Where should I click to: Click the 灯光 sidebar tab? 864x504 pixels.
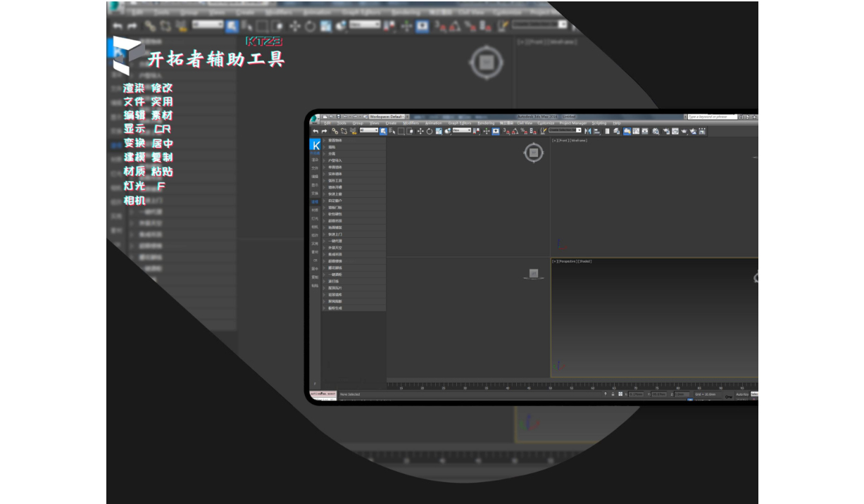pyautogui.click(x=315, y=218)
